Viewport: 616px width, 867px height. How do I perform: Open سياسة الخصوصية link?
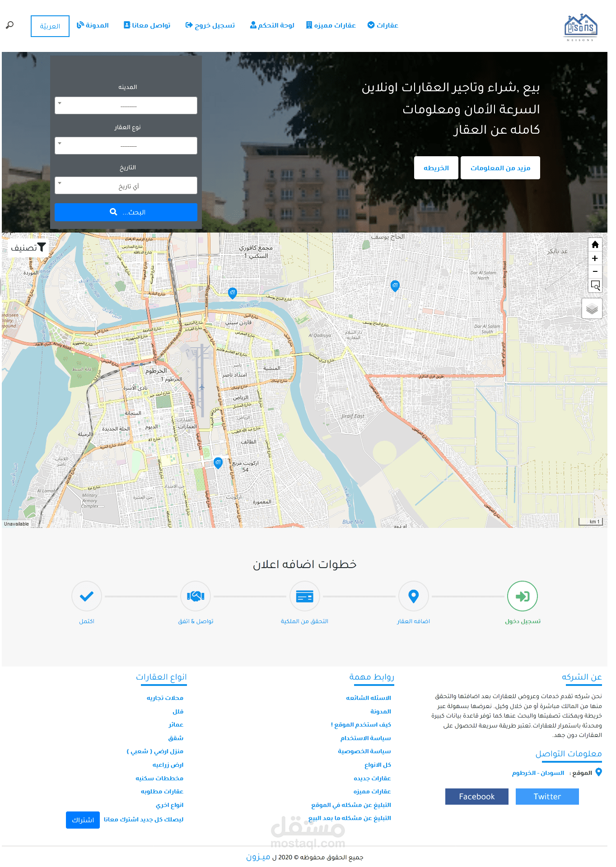tap(364, 751)
